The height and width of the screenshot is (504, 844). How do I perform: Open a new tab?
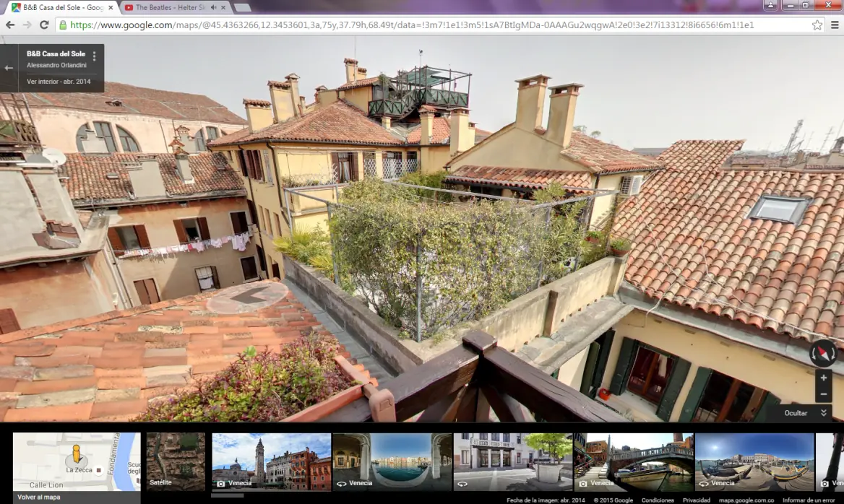(x=242, y=7)
